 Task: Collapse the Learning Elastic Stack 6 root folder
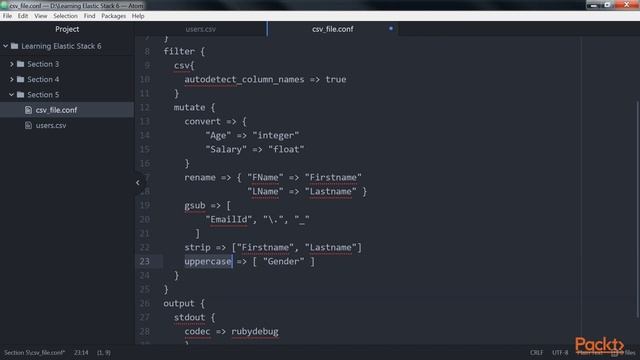pyautogui.click(x=6, y=46)
